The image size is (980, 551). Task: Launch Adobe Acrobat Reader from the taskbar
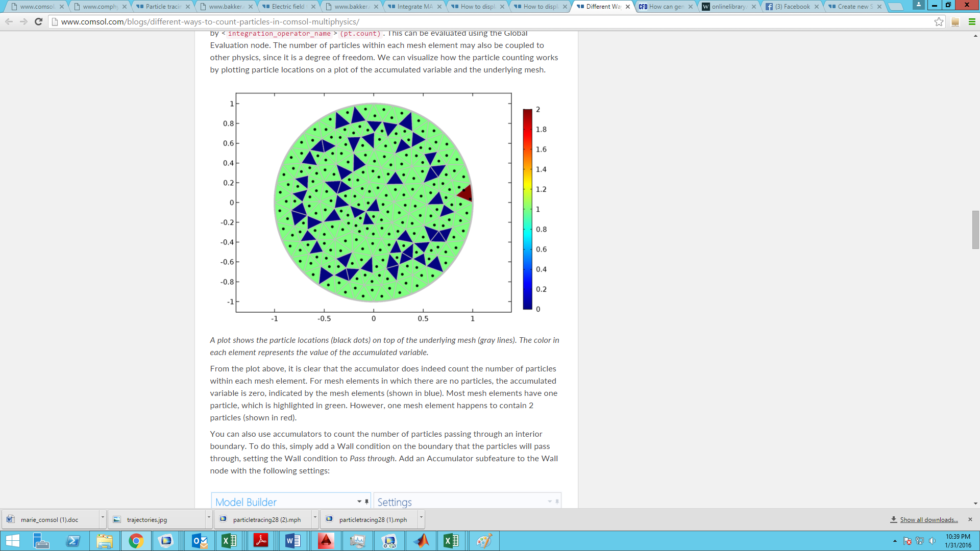pos(261,541)
